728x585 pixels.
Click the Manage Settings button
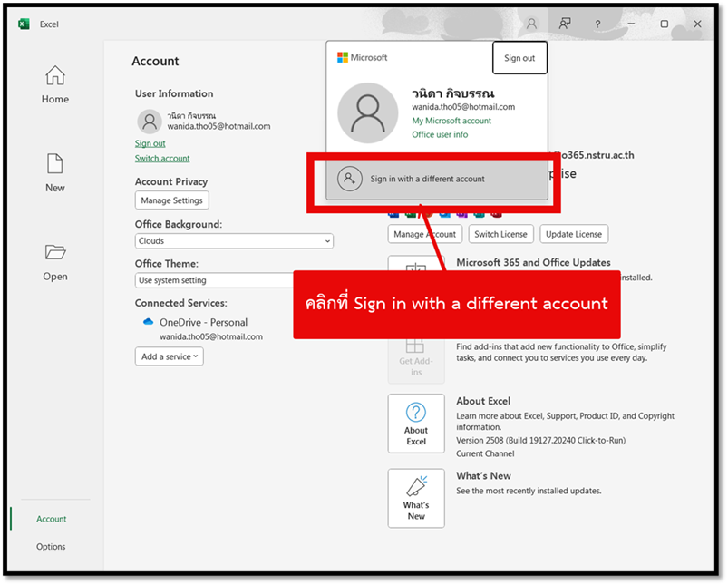coord(172,200)
